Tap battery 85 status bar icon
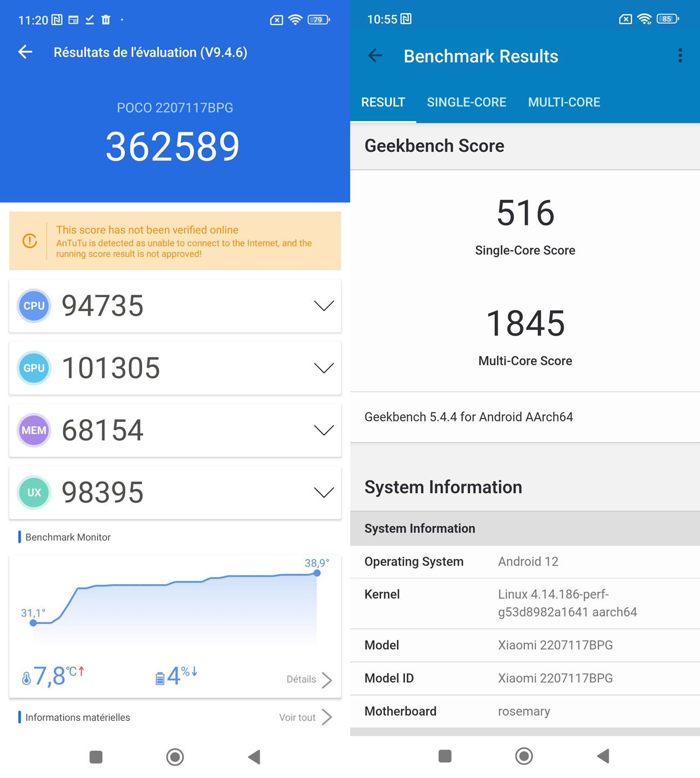700x778 pixels. point(668,19)
